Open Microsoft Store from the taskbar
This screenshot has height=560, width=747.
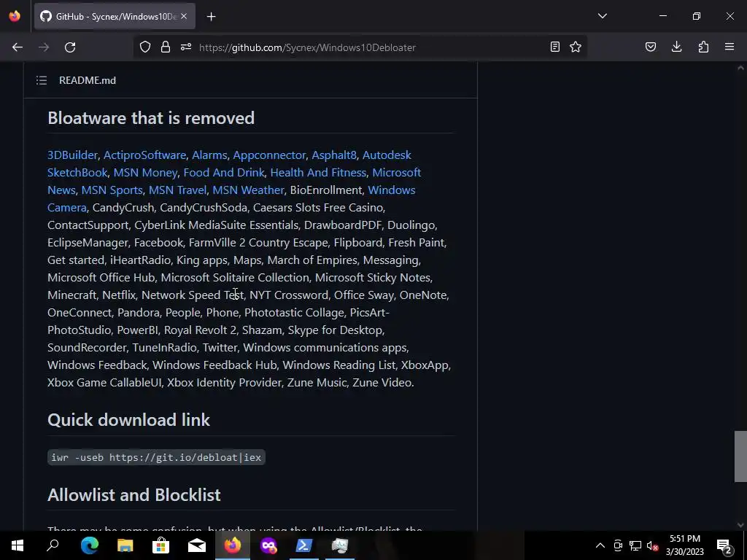coord(161,545)
